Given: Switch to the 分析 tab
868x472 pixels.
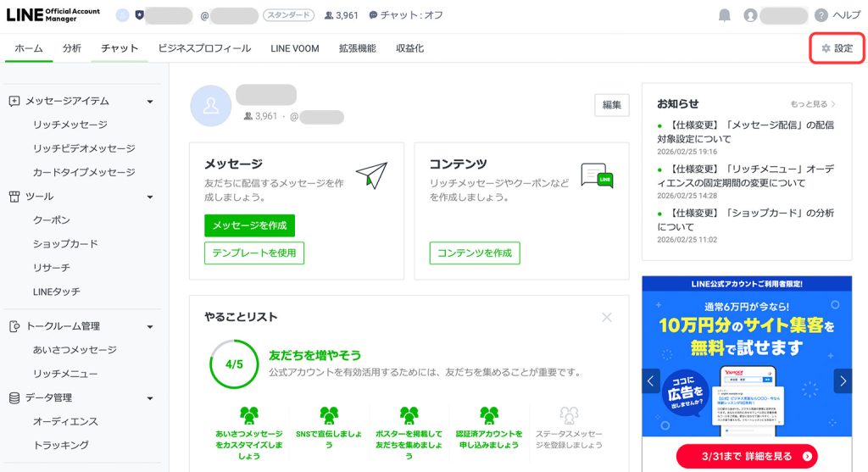Looking at the screenshot, I should 72,48.
